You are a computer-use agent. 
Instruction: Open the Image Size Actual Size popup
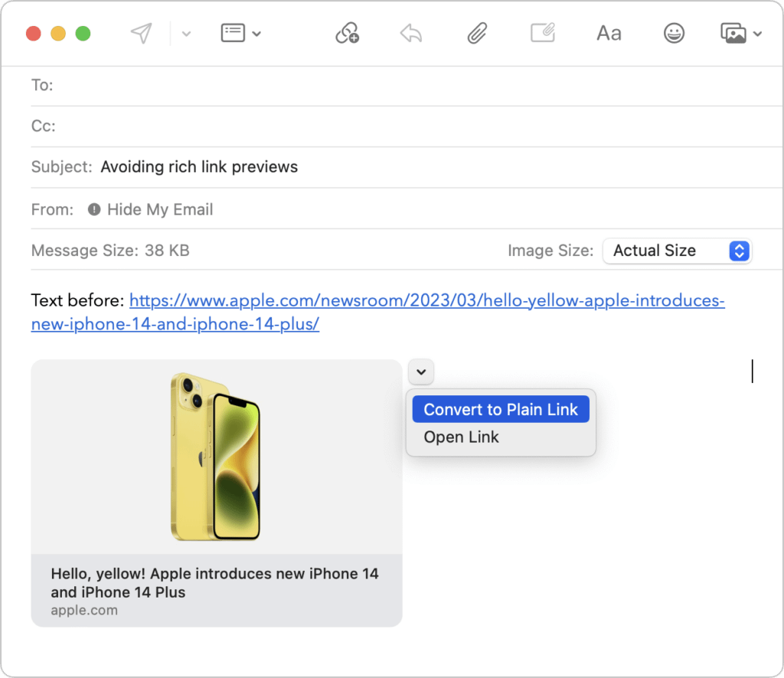click(677, 251)
